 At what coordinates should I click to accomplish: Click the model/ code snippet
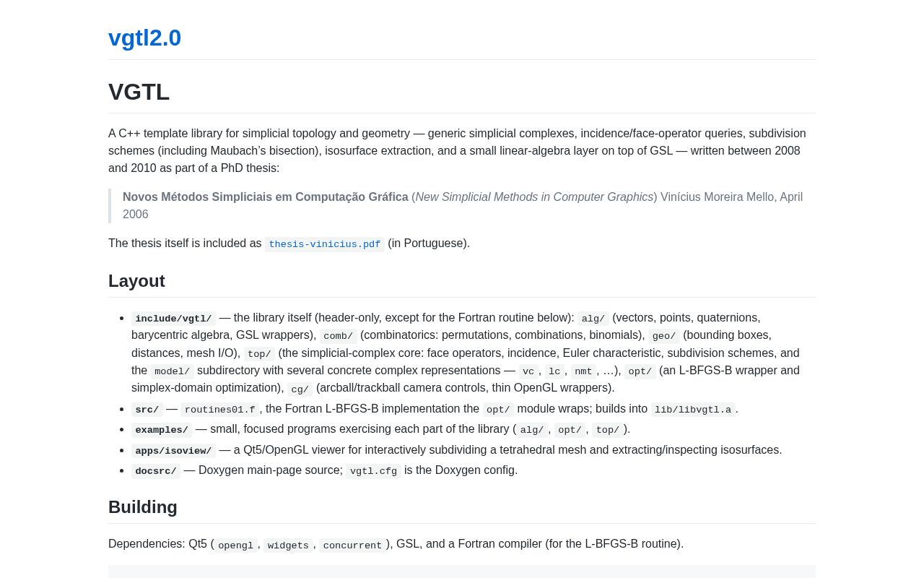(x=172, y=371)
